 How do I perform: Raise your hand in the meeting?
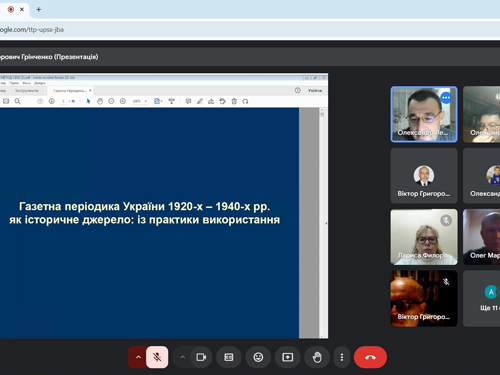click(317, 357)
